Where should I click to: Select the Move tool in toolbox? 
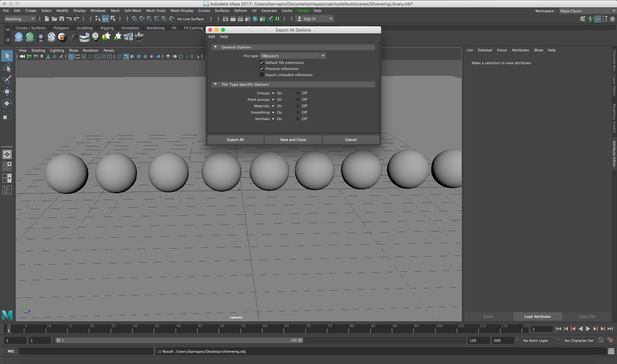[7, 91]
